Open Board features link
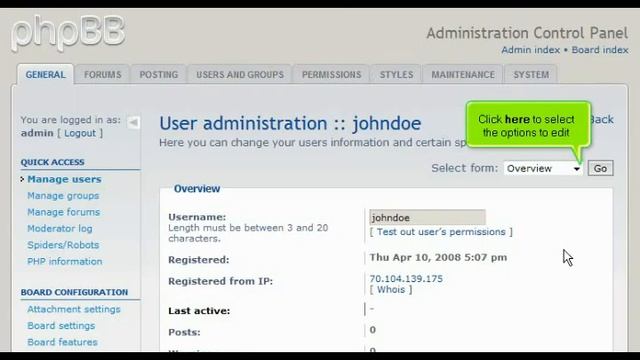 (x=62, y=342)
